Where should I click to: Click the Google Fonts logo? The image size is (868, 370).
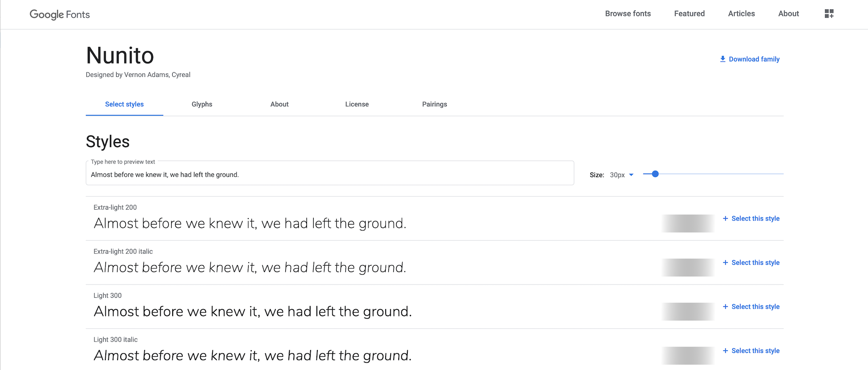[59, 14]
